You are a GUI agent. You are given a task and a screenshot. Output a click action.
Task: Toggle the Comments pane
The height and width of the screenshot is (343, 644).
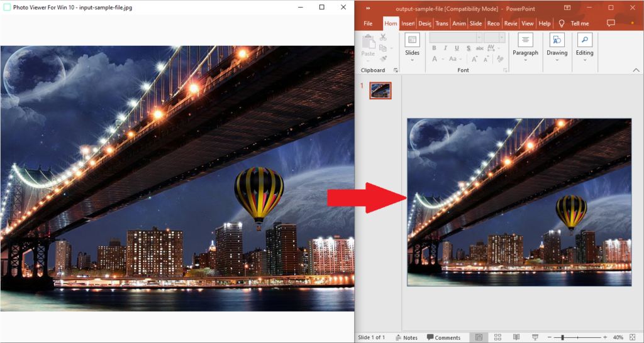point(443,337)
